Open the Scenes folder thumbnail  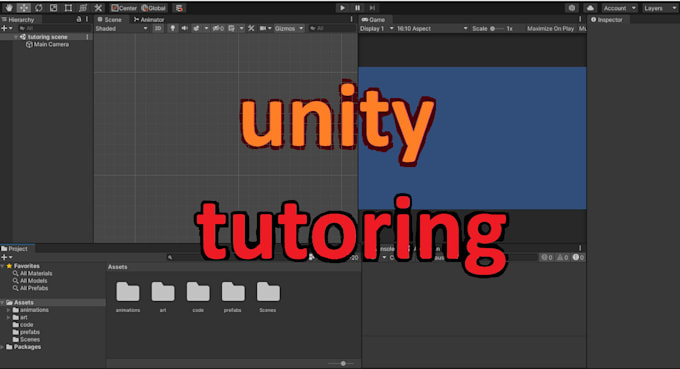(x=268, y=297)
